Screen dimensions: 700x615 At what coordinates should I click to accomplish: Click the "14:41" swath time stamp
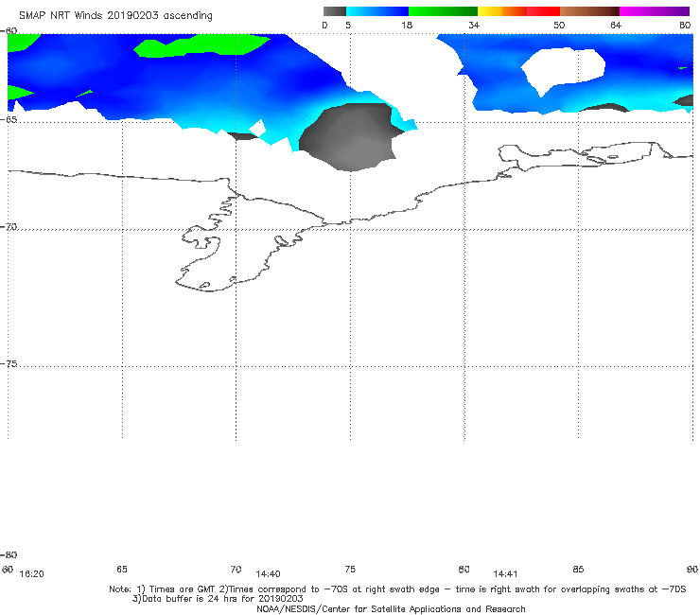pyautogui.click(x=505, y=574)
